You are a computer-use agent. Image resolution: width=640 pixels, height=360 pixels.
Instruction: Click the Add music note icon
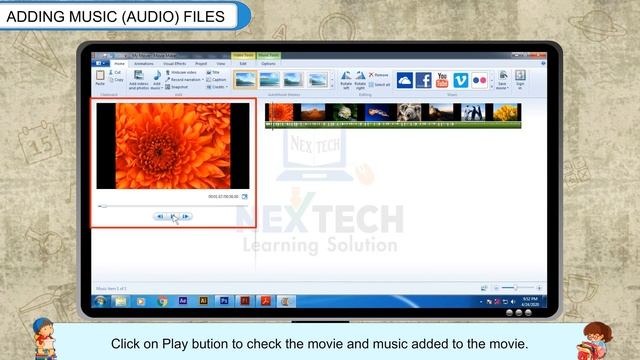[x=157, y=76]
